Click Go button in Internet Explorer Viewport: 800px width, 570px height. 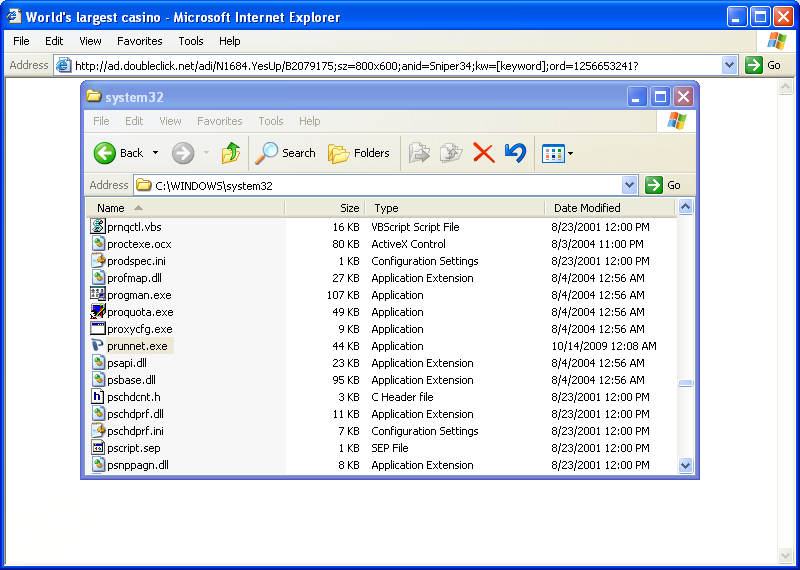tap(763, 65)
